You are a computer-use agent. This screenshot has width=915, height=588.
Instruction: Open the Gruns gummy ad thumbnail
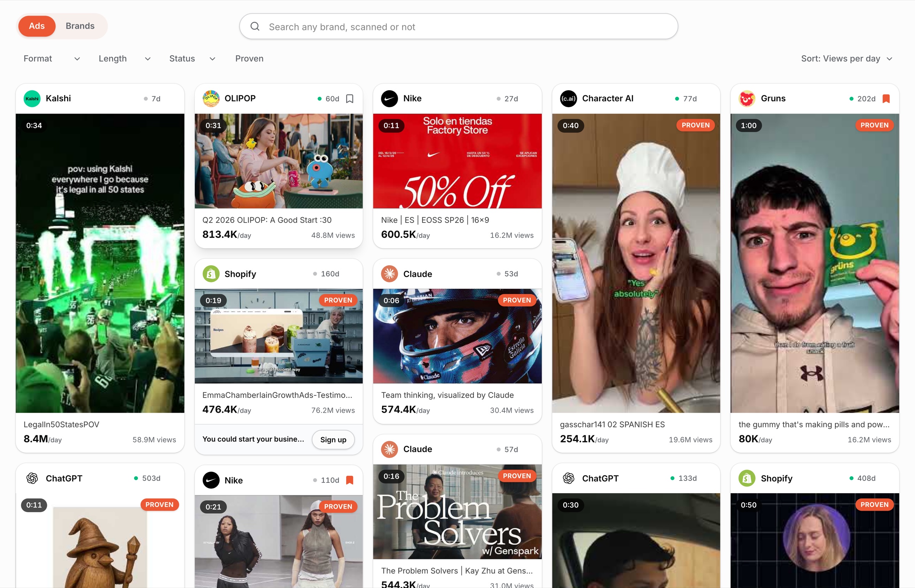click(x=815, y=263)
